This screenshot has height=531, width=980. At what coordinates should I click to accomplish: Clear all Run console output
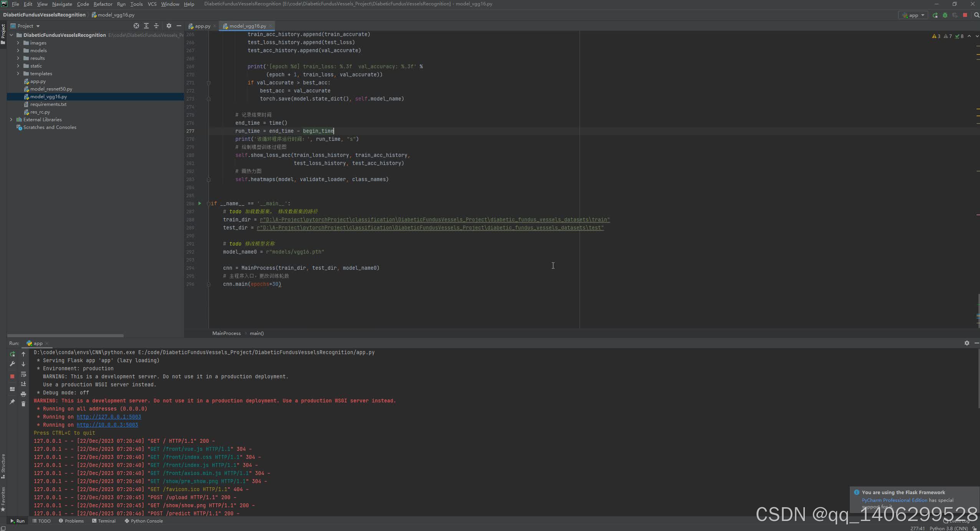(23, 404)
